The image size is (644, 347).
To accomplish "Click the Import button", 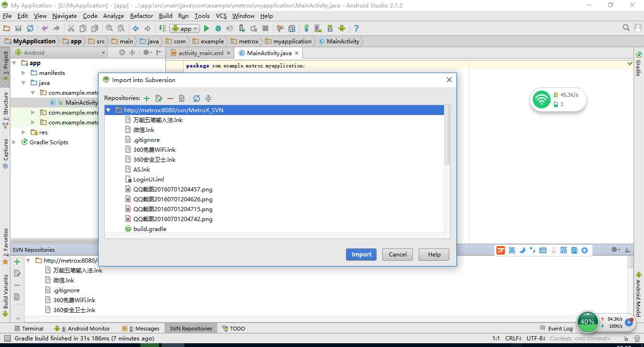I will [362, 255].
